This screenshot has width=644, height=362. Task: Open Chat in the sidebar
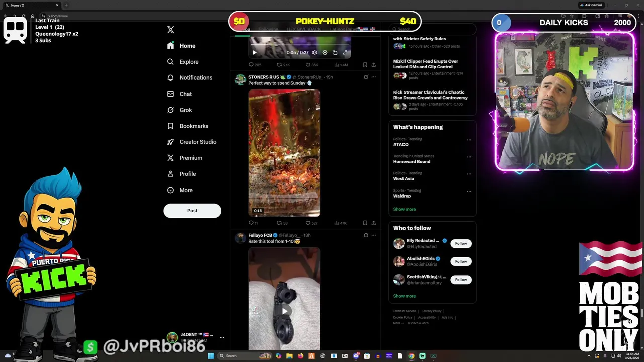[x=179, y=94]
